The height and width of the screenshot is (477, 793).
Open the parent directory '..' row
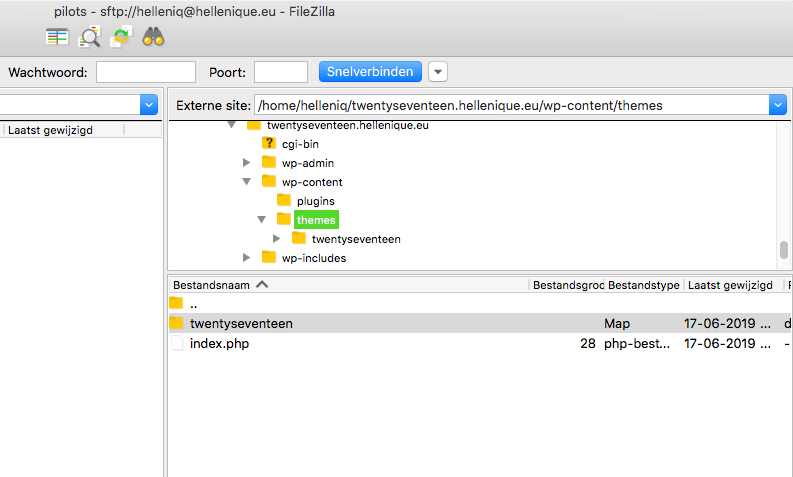(479, 304)
